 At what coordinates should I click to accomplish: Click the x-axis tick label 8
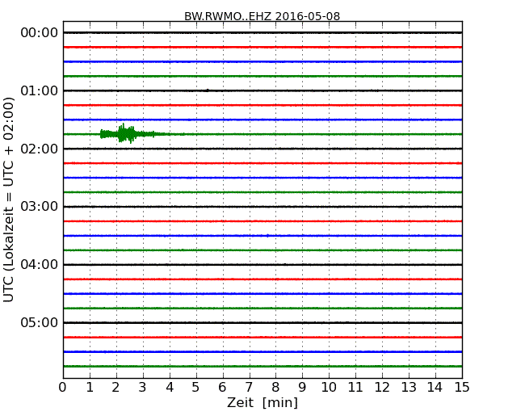tap(275, 388)
